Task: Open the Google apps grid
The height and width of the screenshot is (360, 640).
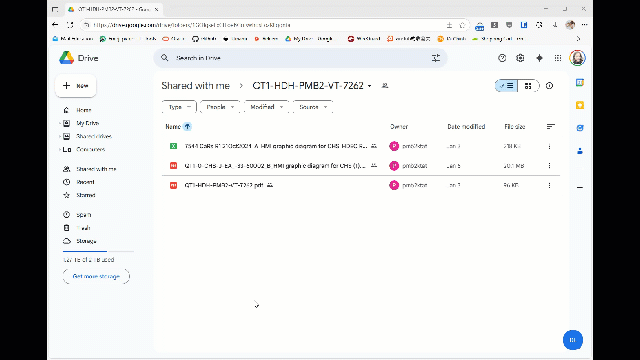Action: click(558, 58)
